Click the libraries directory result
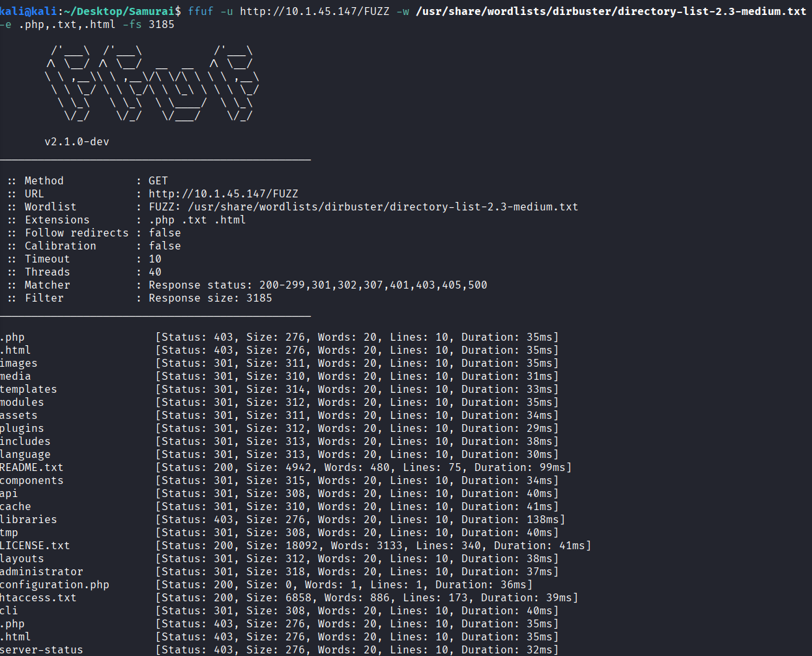Viewport: 812px width, 656px height. (29, 519)
